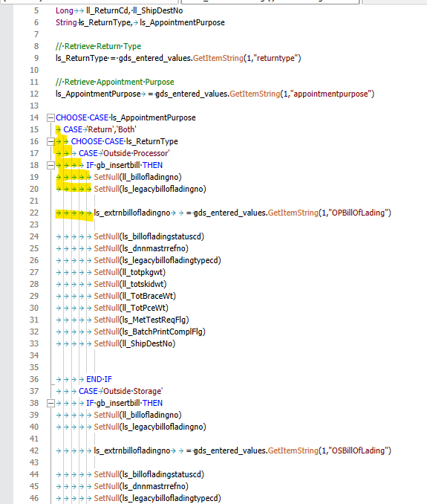
Task: Click the 'Outside Storage' case label
Action: (x=133, y=391)
